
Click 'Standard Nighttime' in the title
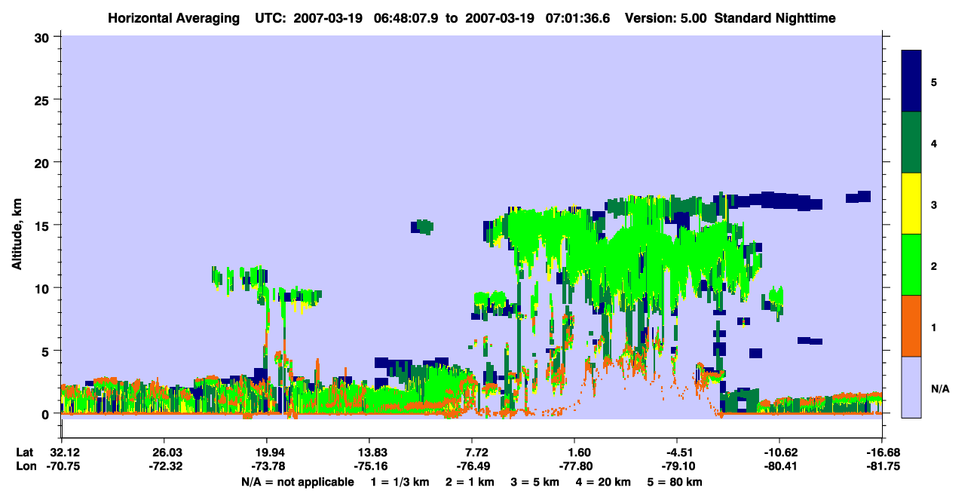(x=774, y=18)
